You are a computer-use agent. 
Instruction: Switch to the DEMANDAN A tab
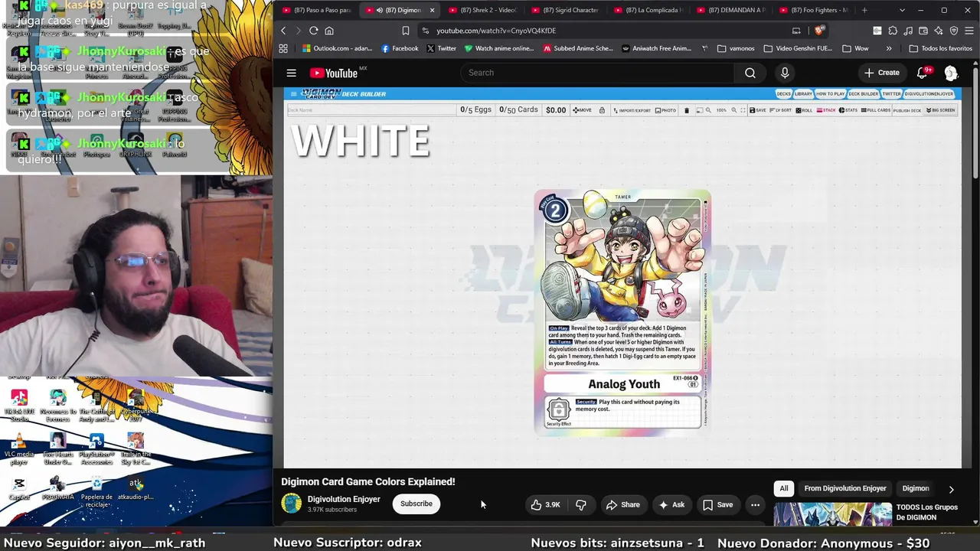[730, 10]
